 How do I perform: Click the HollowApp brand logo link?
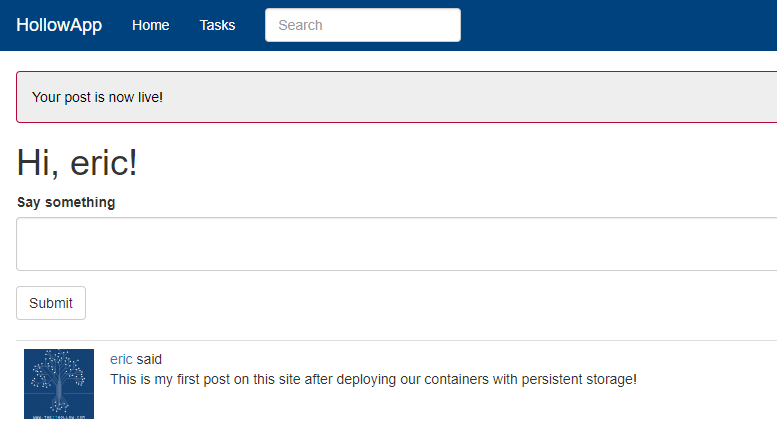point(59,25)
